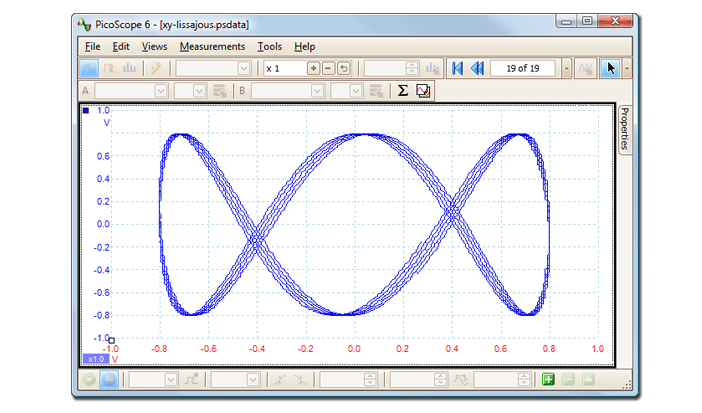Add a measurement with green plus
Screen dimensions: 702x413
[548, 380]
